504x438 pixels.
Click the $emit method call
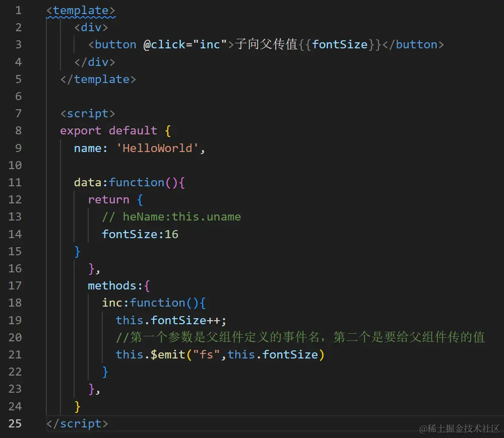coord(168,354)
